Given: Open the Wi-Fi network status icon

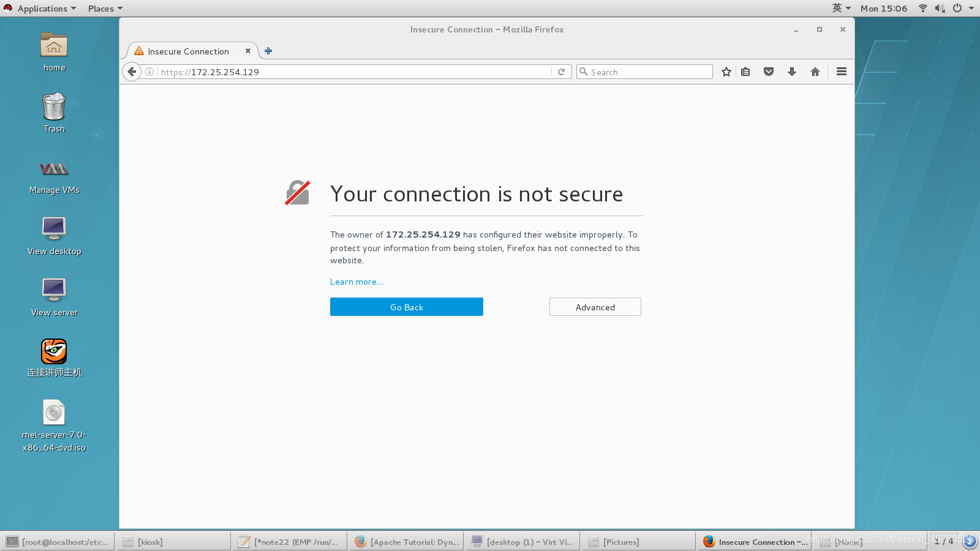Looking at the screenshot, I should pos(923,8).
